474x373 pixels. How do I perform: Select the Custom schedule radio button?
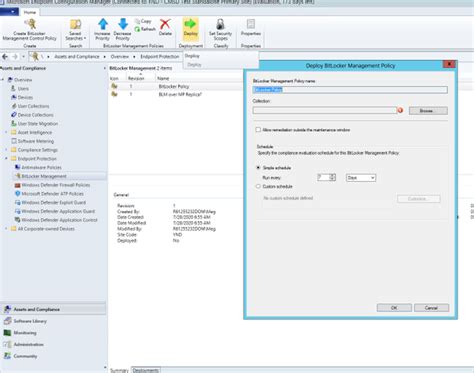pos(258,186)
